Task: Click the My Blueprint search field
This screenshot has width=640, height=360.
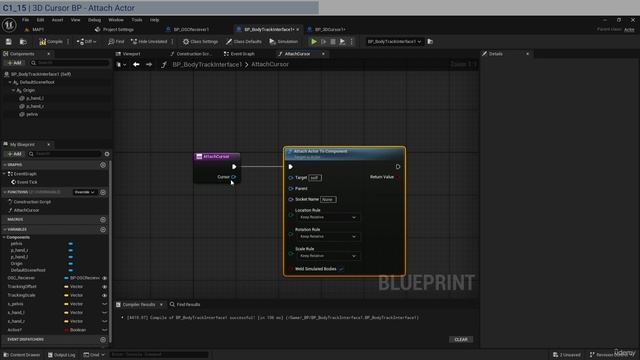Action: click(64, 154)
